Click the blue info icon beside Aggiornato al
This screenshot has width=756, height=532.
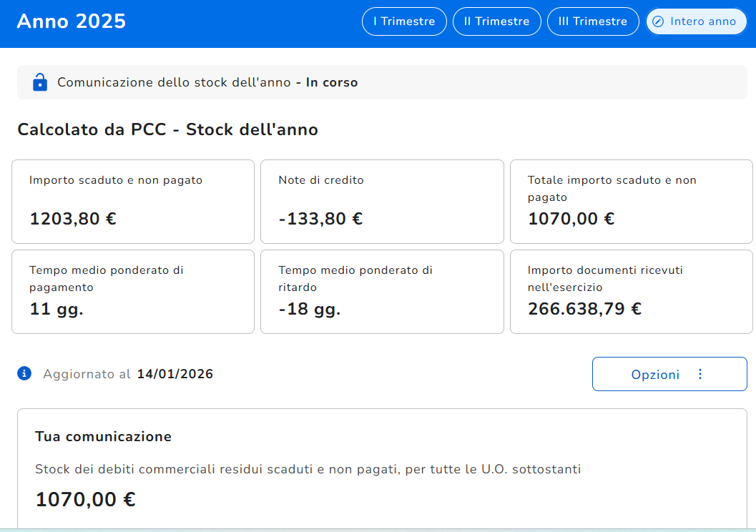pyautogui.click(x=24, y=373)
